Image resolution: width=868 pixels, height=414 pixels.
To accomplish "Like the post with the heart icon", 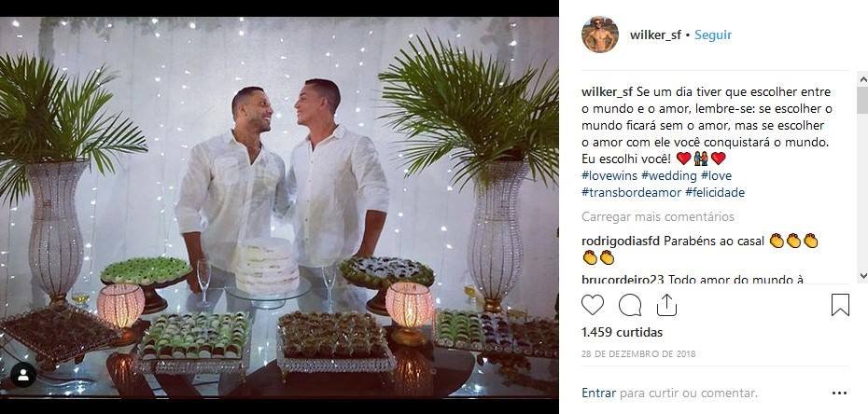I will coord(593,305).
